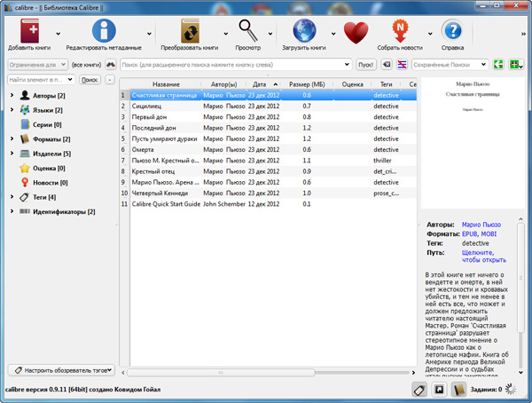
Task: Click in the main search field
Action: point(235,65)
